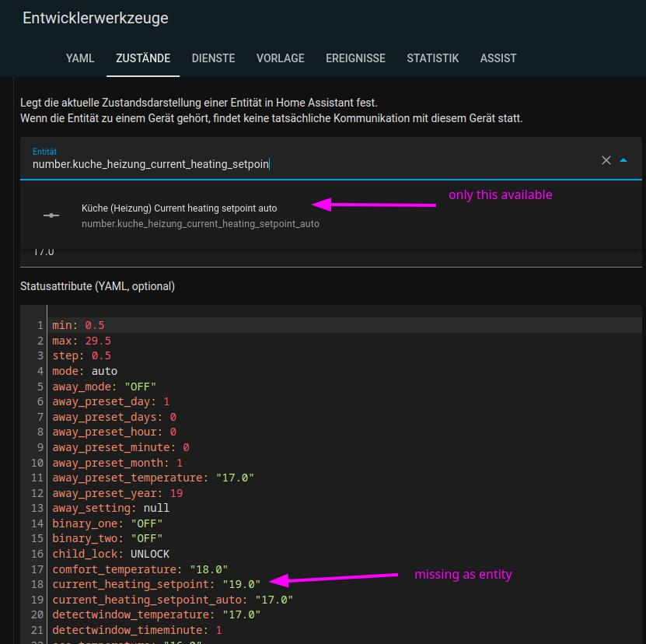Switch to the YAML tab

click(x=79, y=58)
